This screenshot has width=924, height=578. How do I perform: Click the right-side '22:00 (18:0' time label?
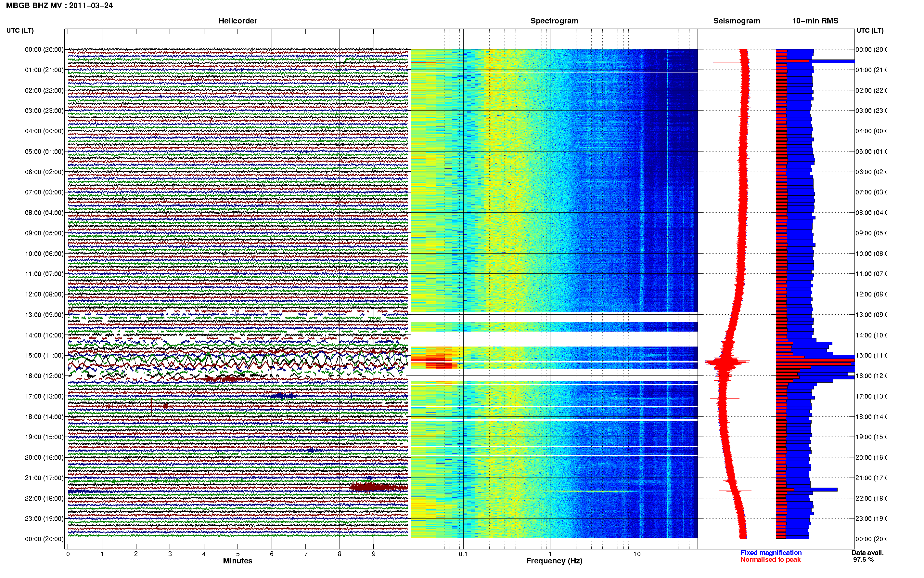tap(871, 498)
